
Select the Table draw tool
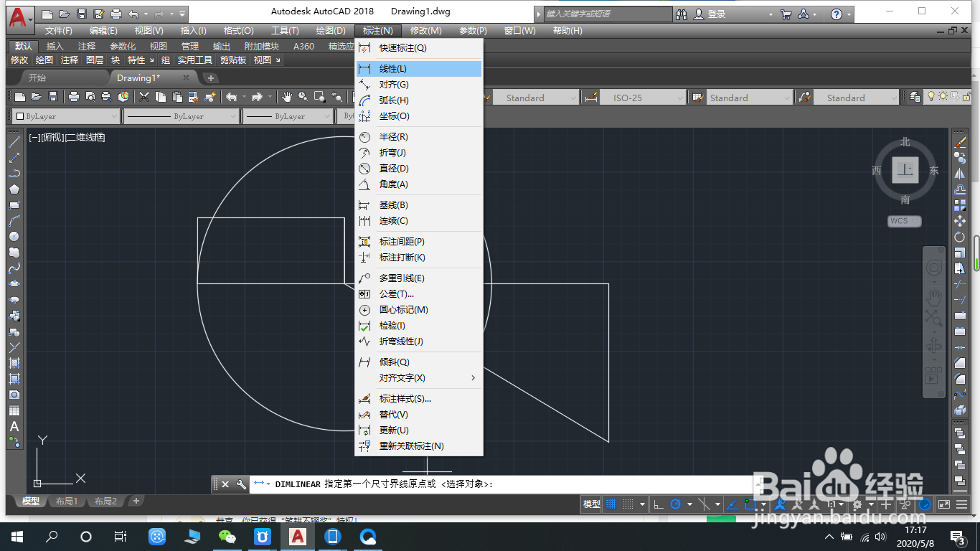[x=14, y=411]
